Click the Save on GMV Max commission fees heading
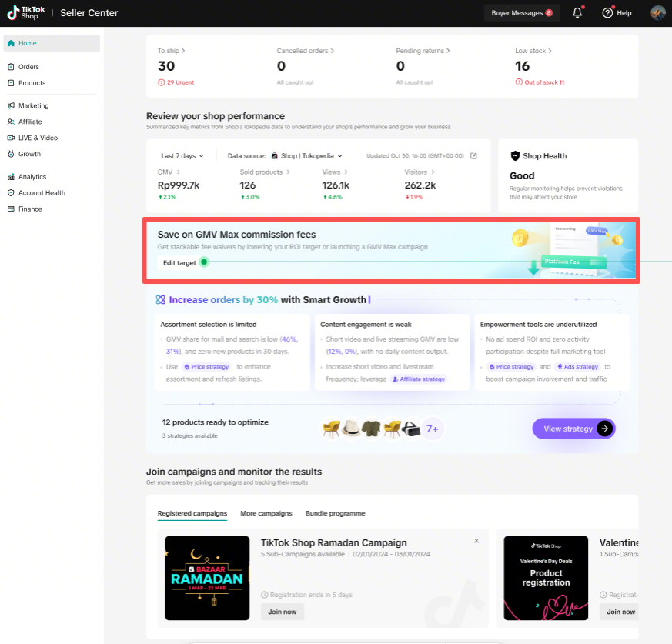The width and height of the screenshot is (672, 644). (x=236, y=235)
